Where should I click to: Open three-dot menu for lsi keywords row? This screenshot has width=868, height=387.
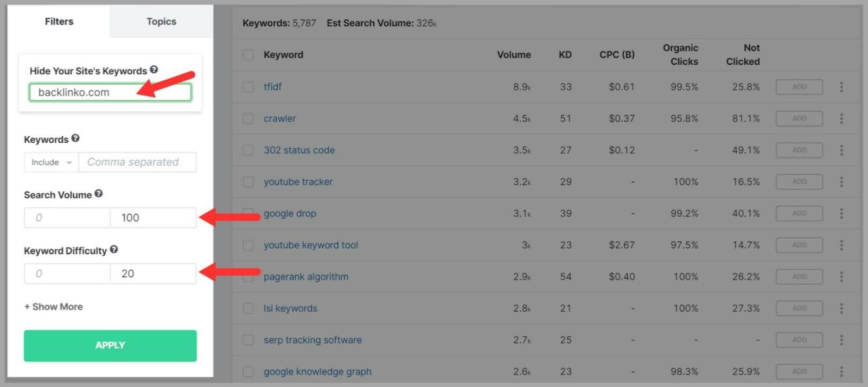coord(841,308)
